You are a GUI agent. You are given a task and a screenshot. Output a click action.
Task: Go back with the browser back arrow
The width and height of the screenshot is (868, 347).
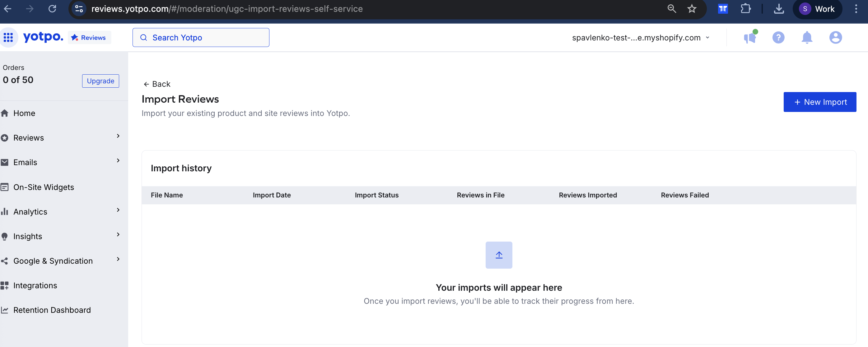pos(8,9)
